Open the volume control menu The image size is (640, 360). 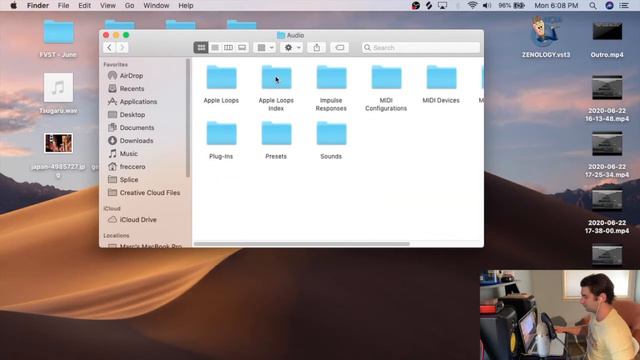487,6
